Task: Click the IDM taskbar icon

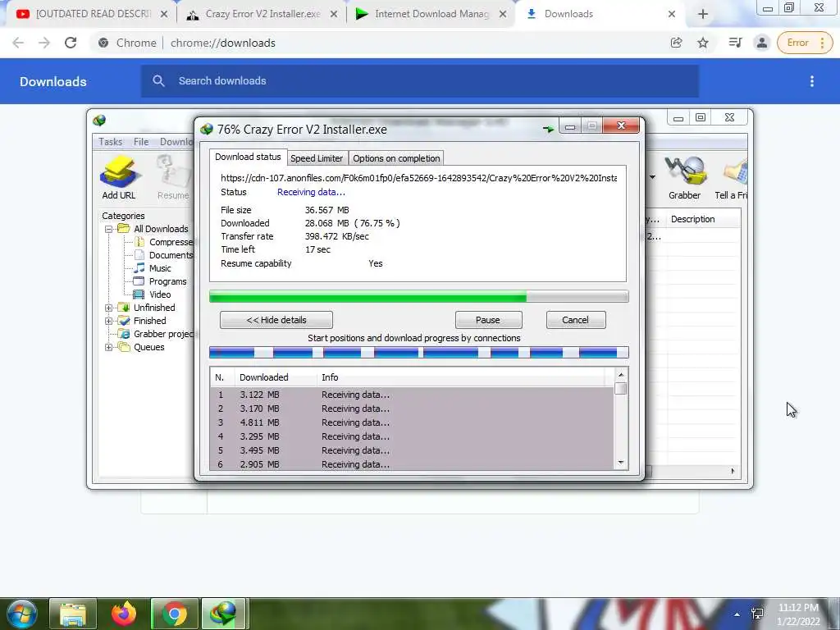Action: pyautogui.click(x=224, y=614)
